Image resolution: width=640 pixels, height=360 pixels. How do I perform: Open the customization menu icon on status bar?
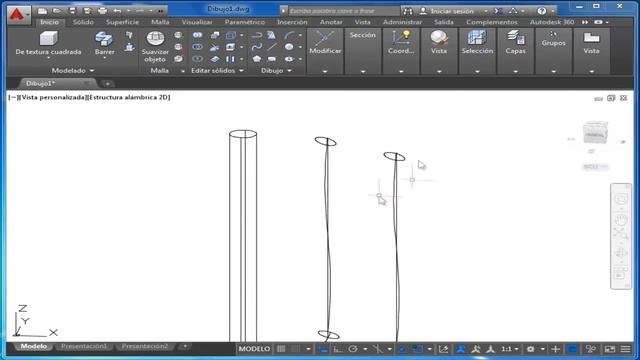[625, 349]
